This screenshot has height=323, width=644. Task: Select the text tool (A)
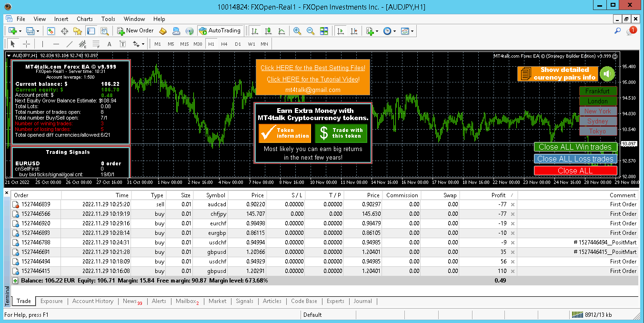coord(109,44)
